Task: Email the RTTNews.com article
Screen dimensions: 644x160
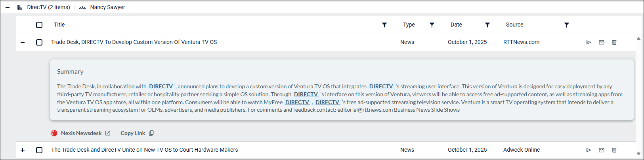Action: tap(602, 42)
